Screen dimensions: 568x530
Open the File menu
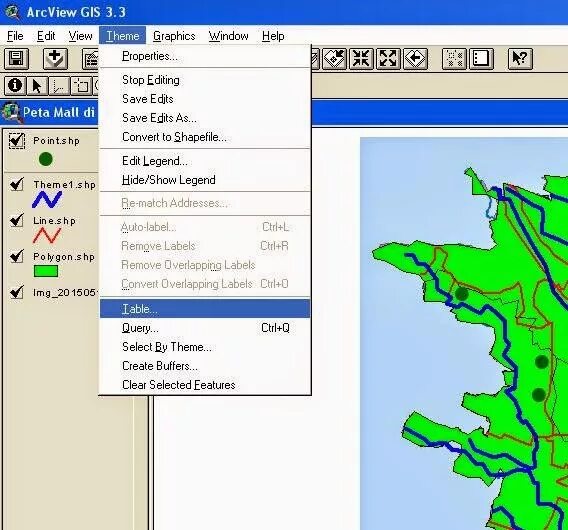pyautogui.click(x=15, y=36)
